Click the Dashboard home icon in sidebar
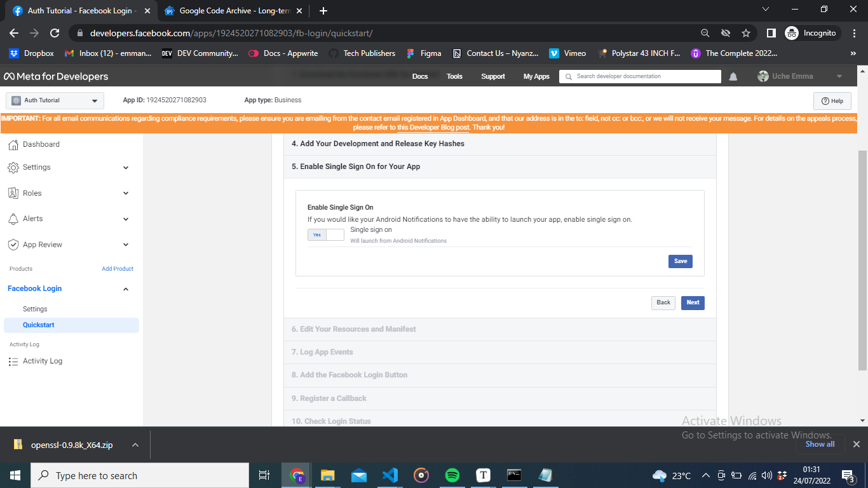 (x=13, y=144)
